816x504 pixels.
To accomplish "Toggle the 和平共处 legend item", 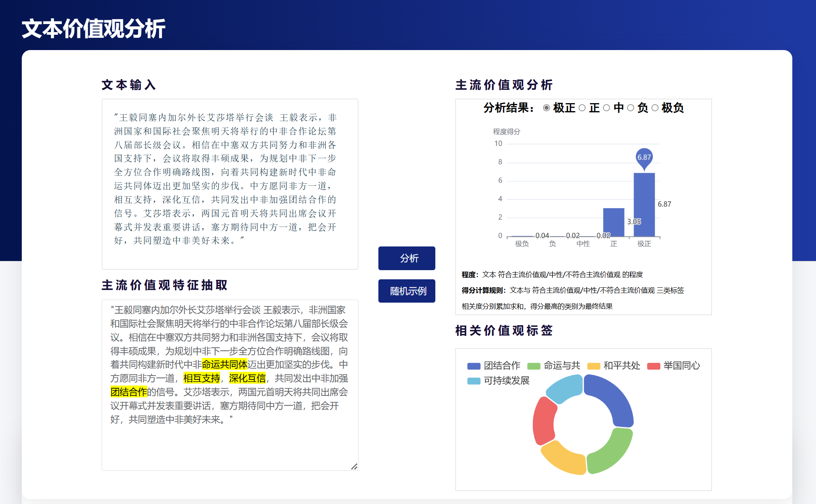I will [x=614, y=366].
